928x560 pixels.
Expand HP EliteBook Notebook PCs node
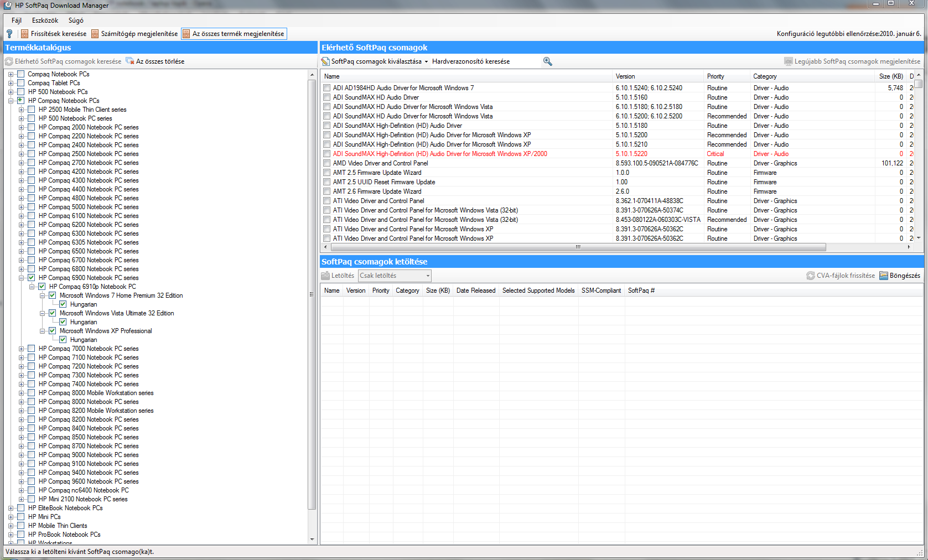[11, 508]
